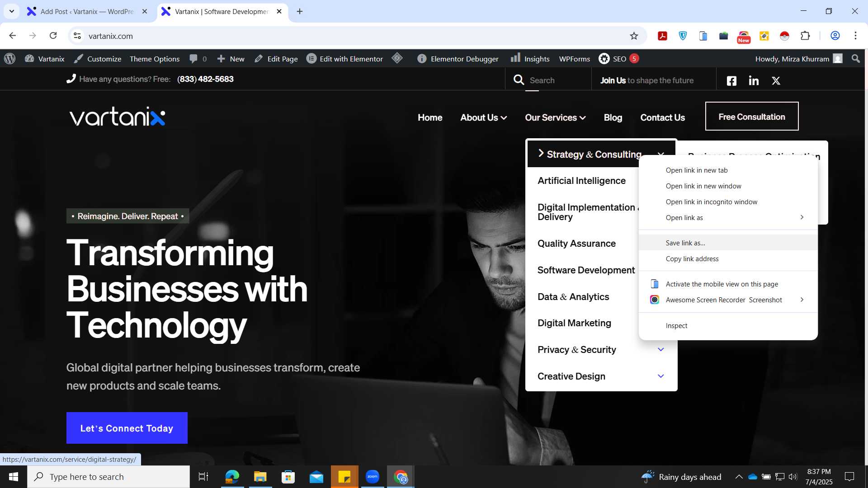Open Microsoft Edge from the taskbar
The height and width of the screenshot is (488, 868).
tap(232, 477)
